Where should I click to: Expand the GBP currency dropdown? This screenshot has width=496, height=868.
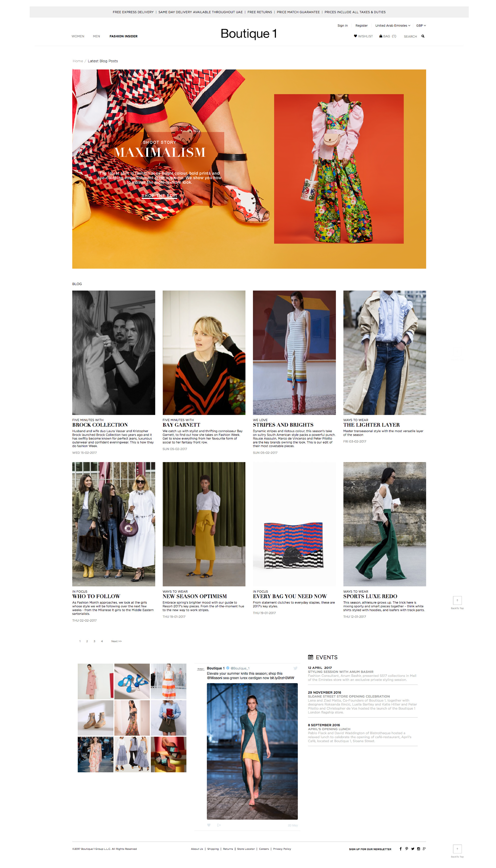pos(421,26)
